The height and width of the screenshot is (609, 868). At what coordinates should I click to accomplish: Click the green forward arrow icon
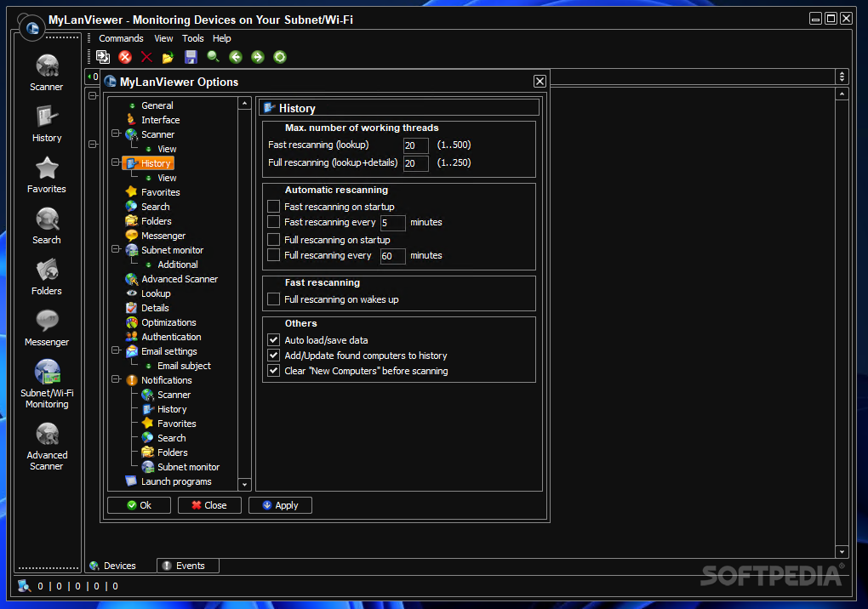point(258,56)
